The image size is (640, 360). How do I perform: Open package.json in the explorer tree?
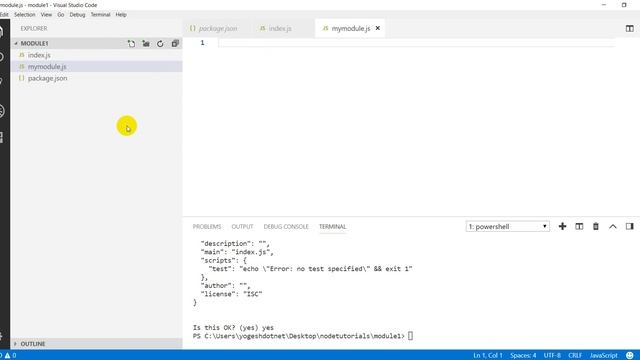point(96,78)
